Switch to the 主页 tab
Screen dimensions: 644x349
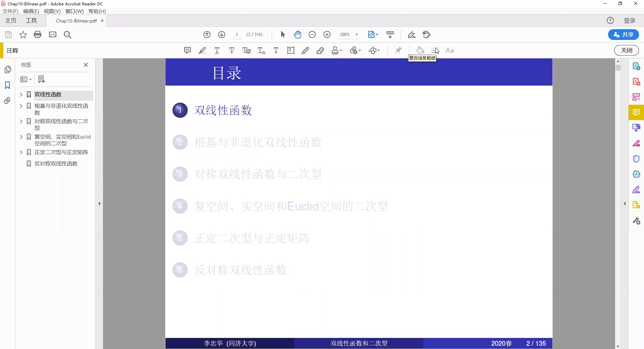11,21
